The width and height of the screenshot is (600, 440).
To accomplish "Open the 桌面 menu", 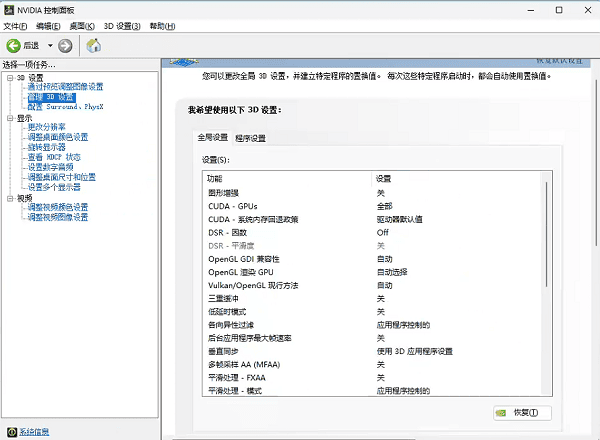I will pos(82,25).
